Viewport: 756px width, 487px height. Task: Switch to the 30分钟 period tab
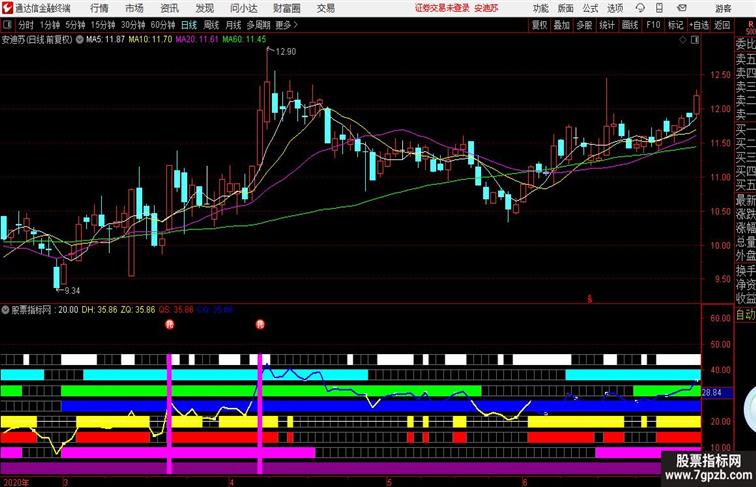[133, 25]
